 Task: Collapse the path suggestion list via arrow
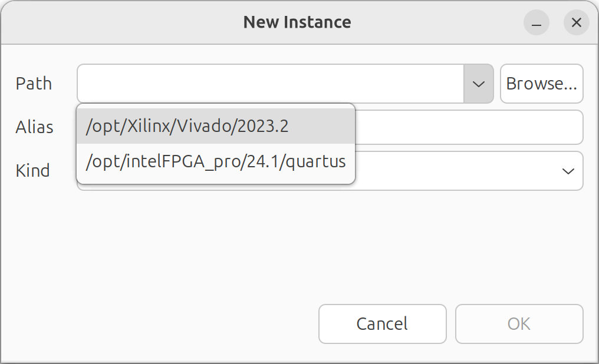pos(478,84)
